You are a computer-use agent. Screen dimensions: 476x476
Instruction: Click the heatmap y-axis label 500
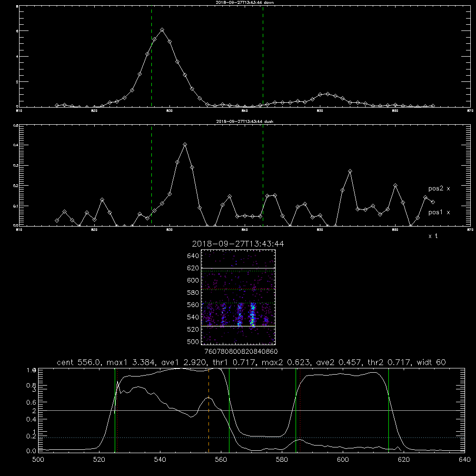point(193,341)
